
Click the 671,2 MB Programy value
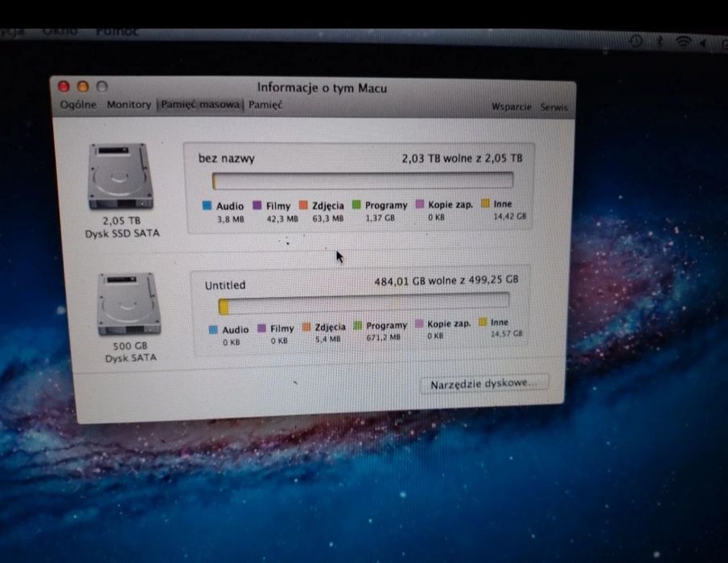click(x=383, y=338)
